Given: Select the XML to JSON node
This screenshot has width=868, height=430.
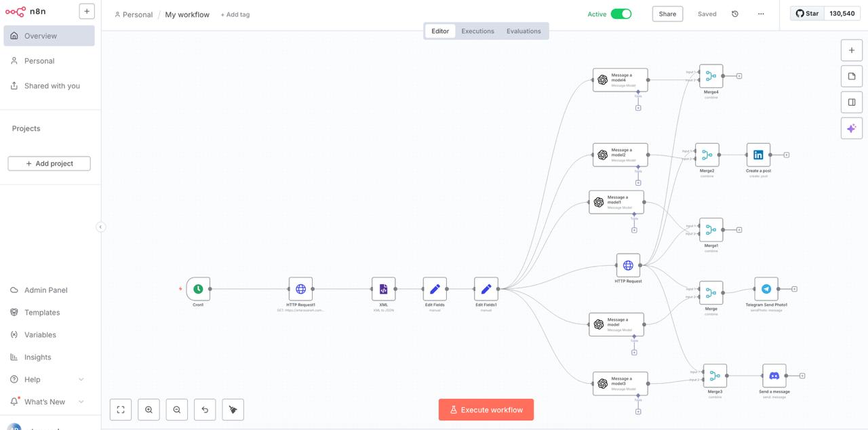Looking at the screenshot, I should click(383, 289).
